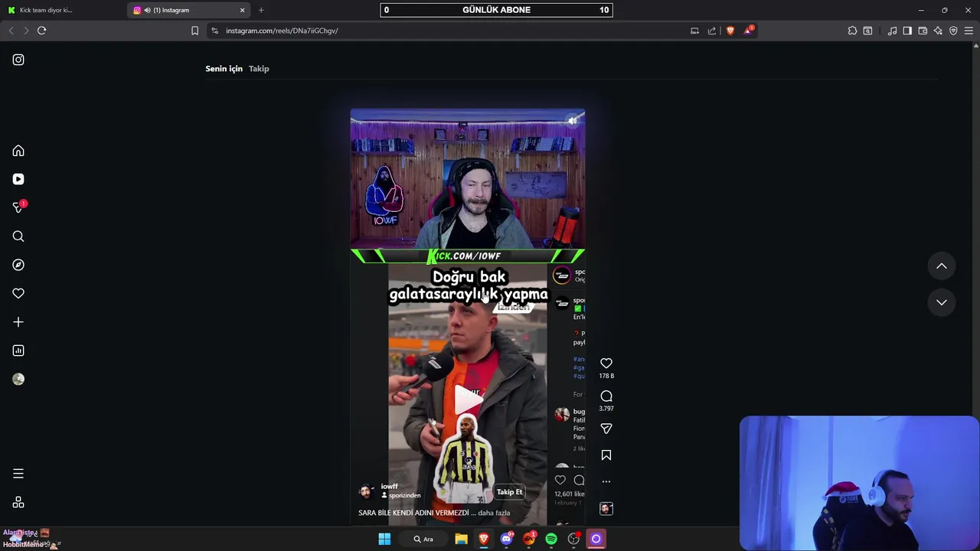The image size is (980, 551).
Task: Open the audio thumbnail below the options
Action: click(x=606, y=508)
